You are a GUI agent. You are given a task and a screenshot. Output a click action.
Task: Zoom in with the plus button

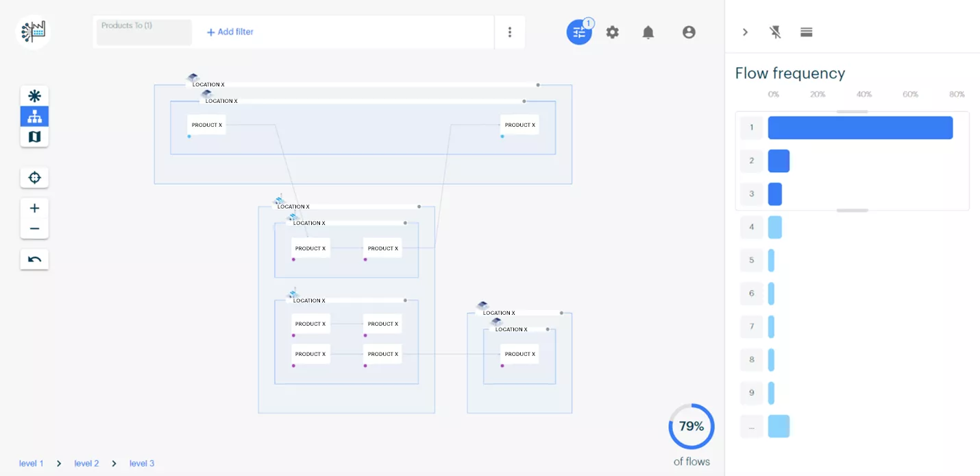34,209
